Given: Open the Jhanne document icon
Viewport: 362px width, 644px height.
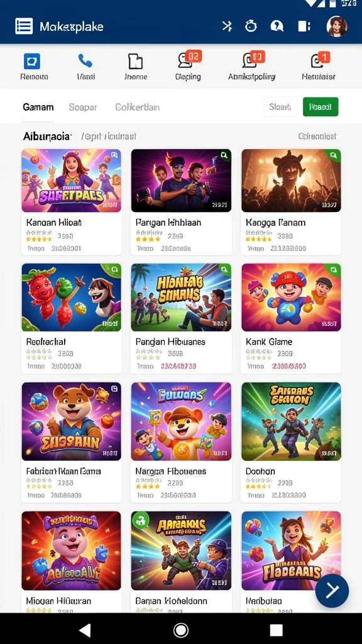Looking at the screenshot, I should [136, 62].
